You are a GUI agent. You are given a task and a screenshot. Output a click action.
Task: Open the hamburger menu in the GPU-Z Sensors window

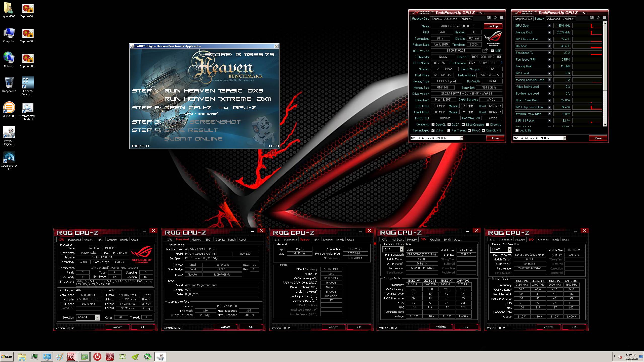point(605,18)
